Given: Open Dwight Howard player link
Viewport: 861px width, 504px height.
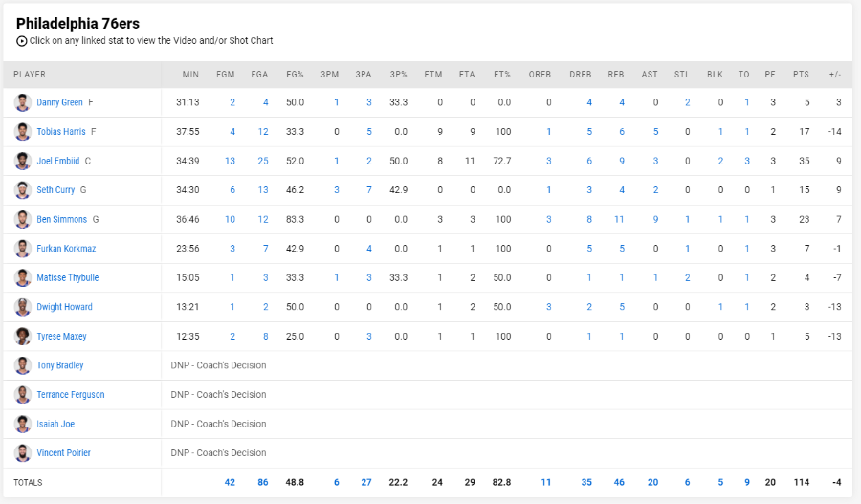Looking at the screenshot, I should click(64, 307).
